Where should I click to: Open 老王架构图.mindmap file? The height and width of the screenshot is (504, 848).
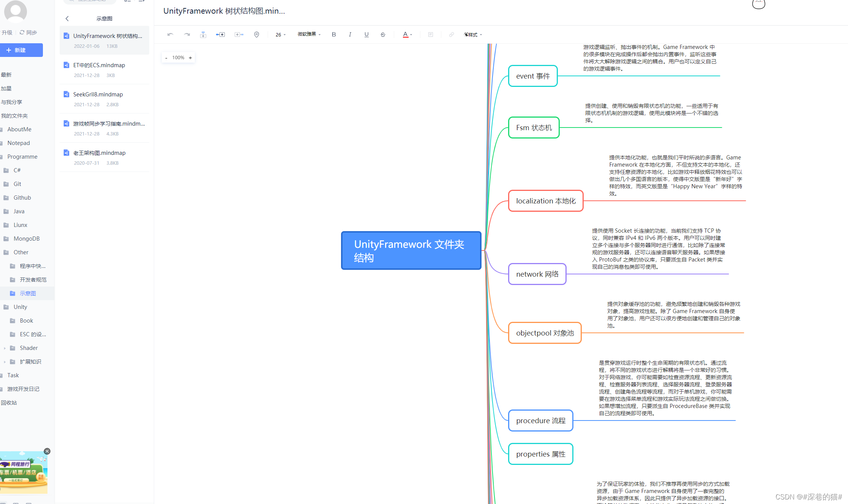coord(104,157)
